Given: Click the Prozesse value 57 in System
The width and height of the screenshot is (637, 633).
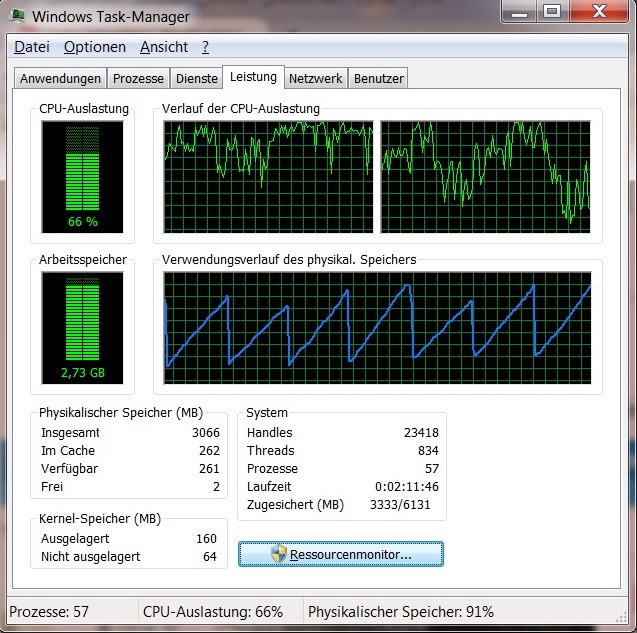Looking at the screenshot, I should [432, 468].
